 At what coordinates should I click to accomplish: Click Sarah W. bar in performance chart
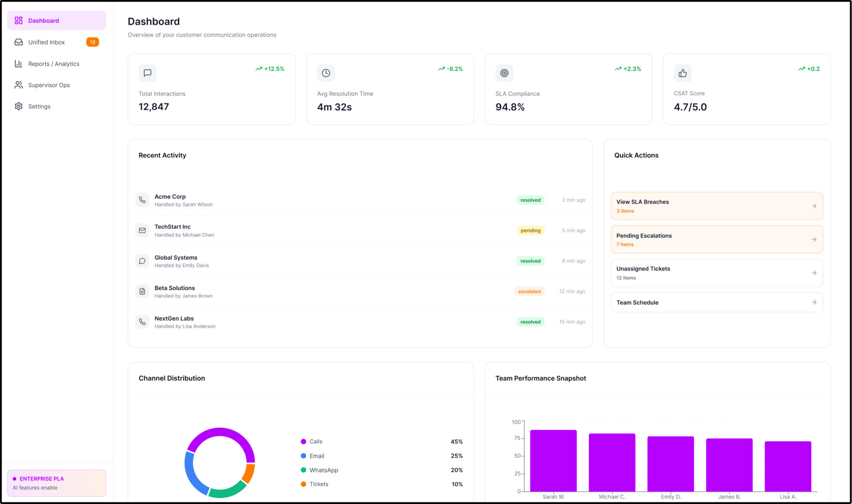553,461
